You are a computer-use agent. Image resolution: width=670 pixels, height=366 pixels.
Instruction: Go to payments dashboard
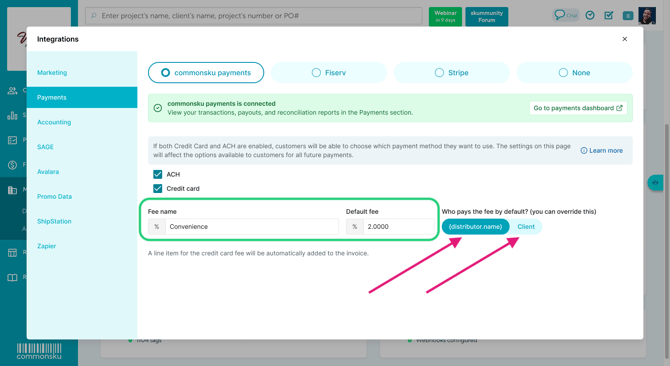tap(578, 108)
